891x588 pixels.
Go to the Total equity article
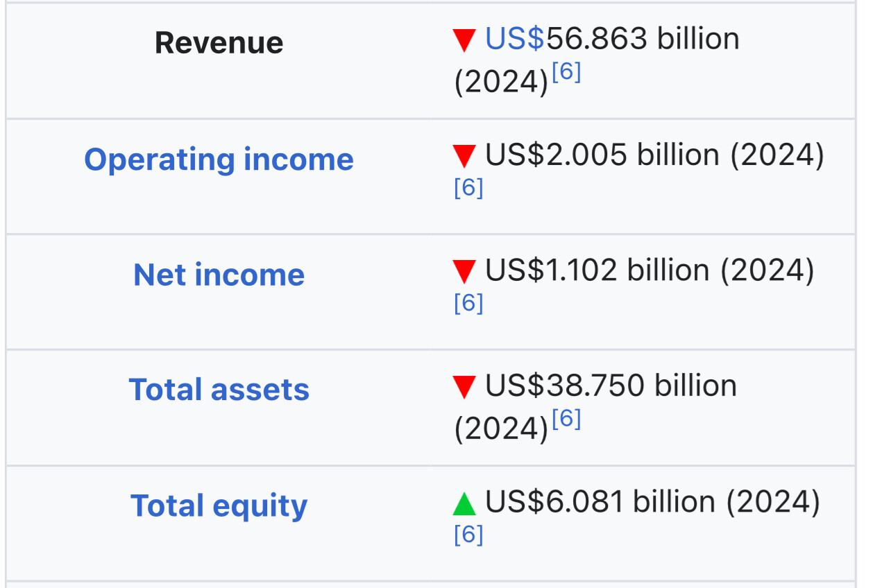pos(219,505)
